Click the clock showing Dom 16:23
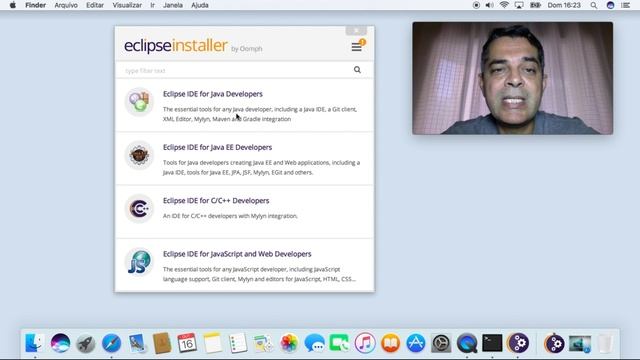Screen dimensions: 640x360 [x=564, y=5]
